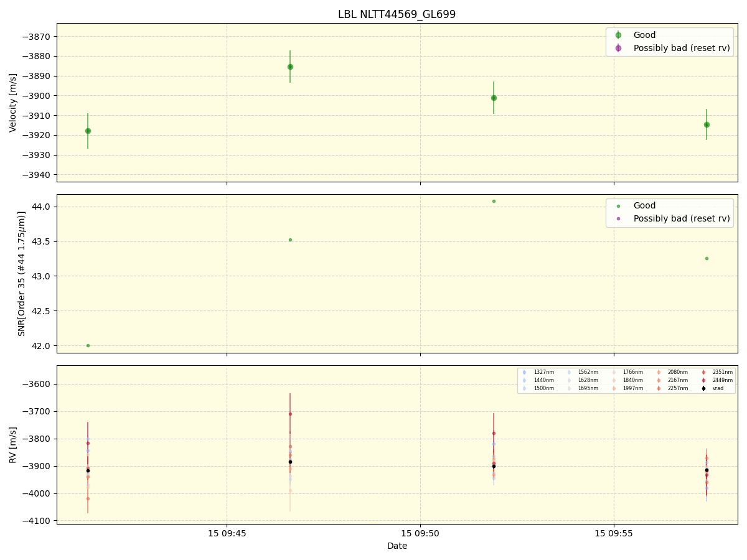Click the SNR[Order 35] y-axis label
Image resolution: width=747 pixels, height=560 pixels.
(22, 273)
